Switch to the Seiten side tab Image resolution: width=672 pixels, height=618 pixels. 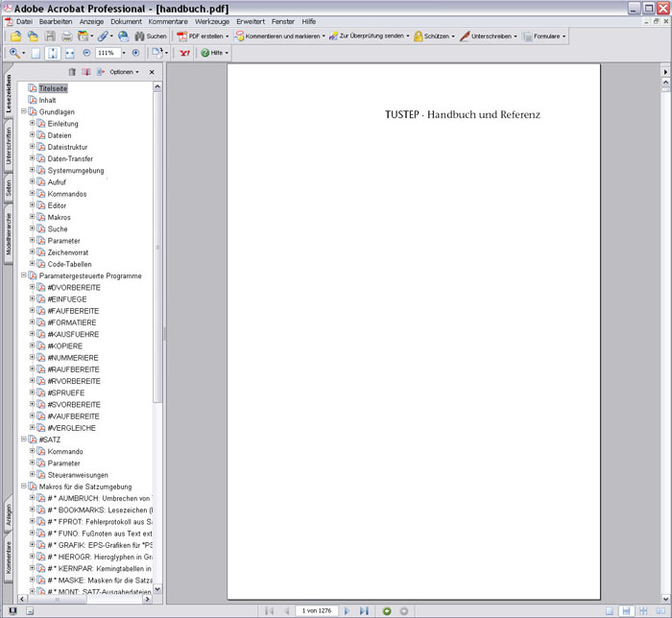click(x=9, y=188)
